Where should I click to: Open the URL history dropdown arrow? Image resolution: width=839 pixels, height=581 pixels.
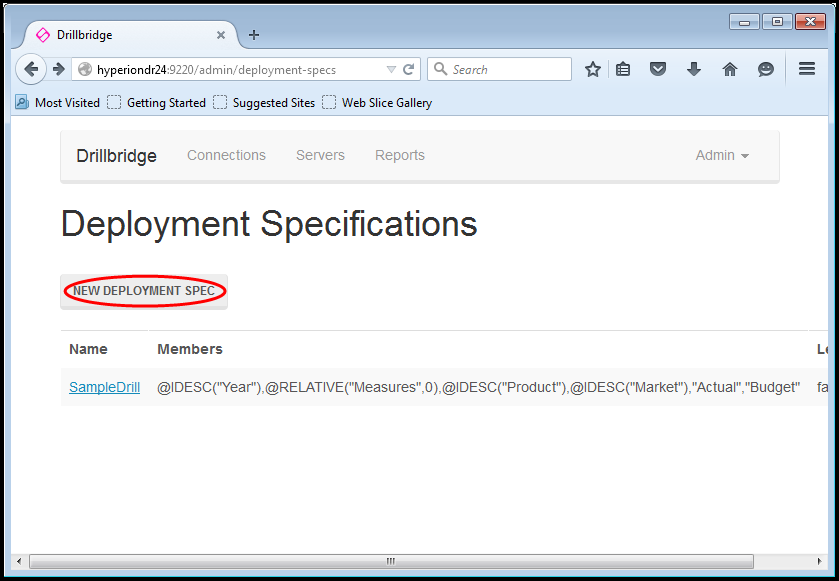click(x=391, y=70)
